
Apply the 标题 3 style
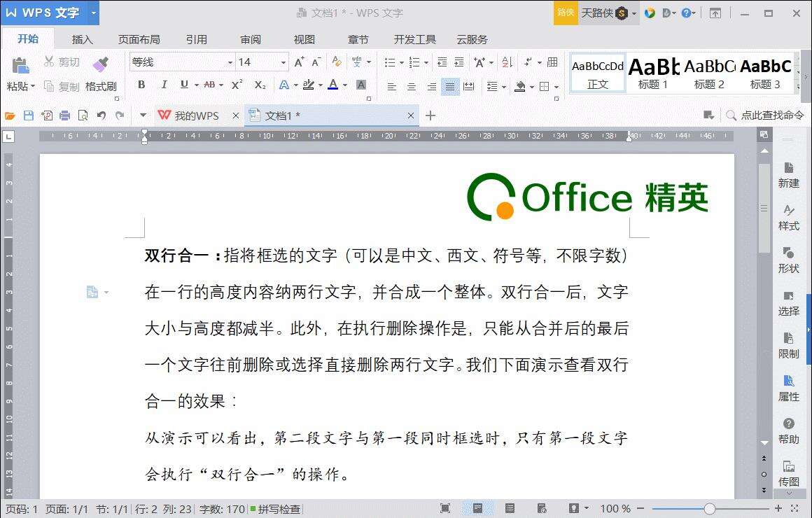tap(765, 73)
